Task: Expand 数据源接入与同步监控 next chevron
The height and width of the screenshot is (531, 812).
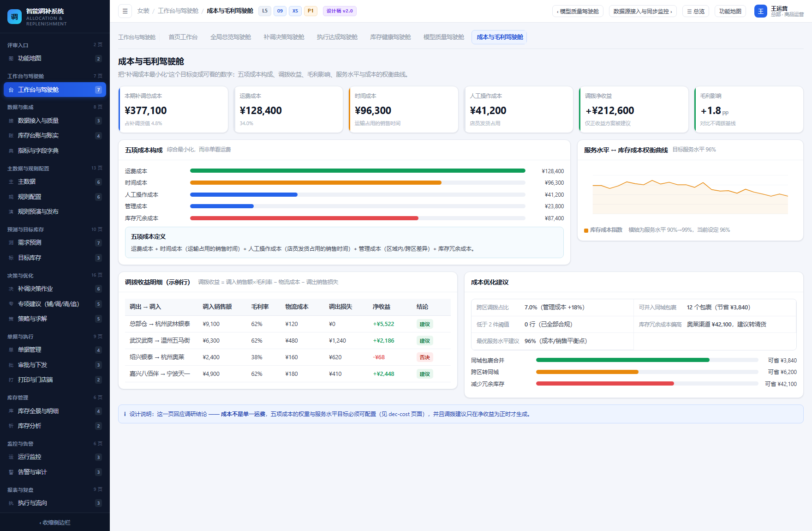Action: coord(643,11)
